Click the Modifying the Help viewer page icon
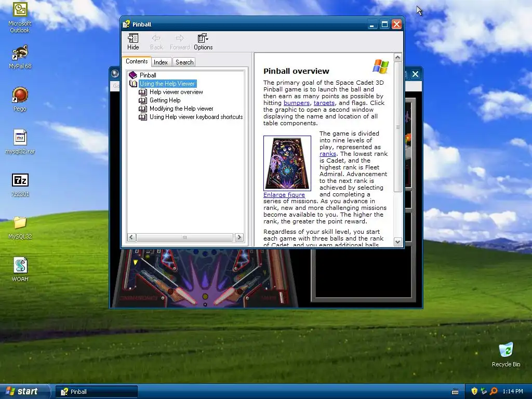The width and height of the screenshot is (532, 399). (143, 109)
